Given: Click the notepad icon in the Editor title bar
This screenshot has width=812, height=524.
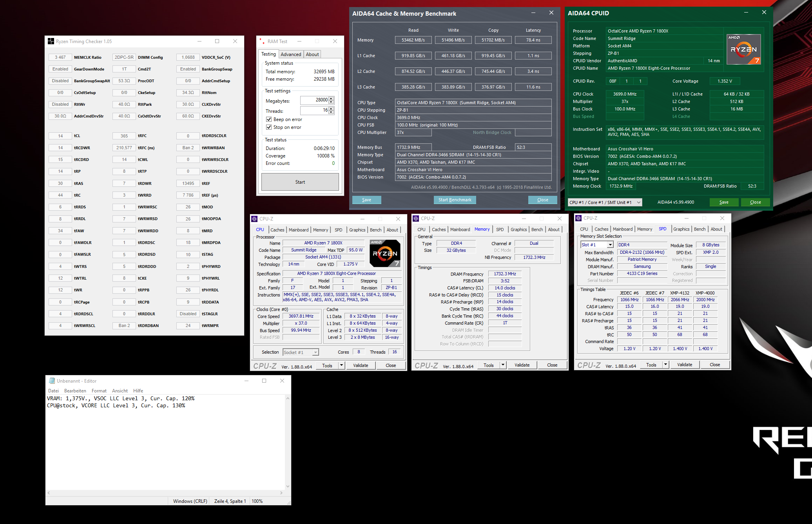Looking at the screenshot, I should pyautogui.click(x=52, y=380).
